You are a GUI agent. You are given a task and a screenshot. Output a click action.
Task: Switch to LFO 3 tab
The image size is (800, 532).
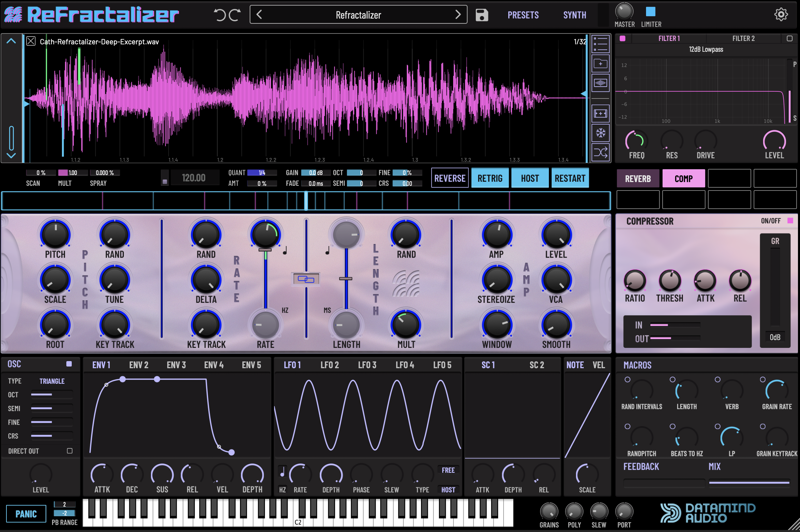(367, 365)
